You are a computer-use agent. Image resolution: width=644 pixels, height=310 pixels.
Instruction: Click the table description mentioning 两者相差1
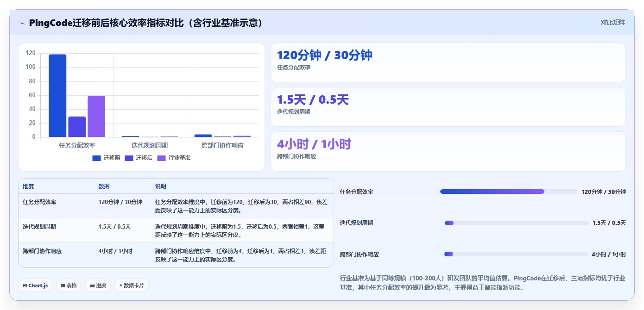241,230
